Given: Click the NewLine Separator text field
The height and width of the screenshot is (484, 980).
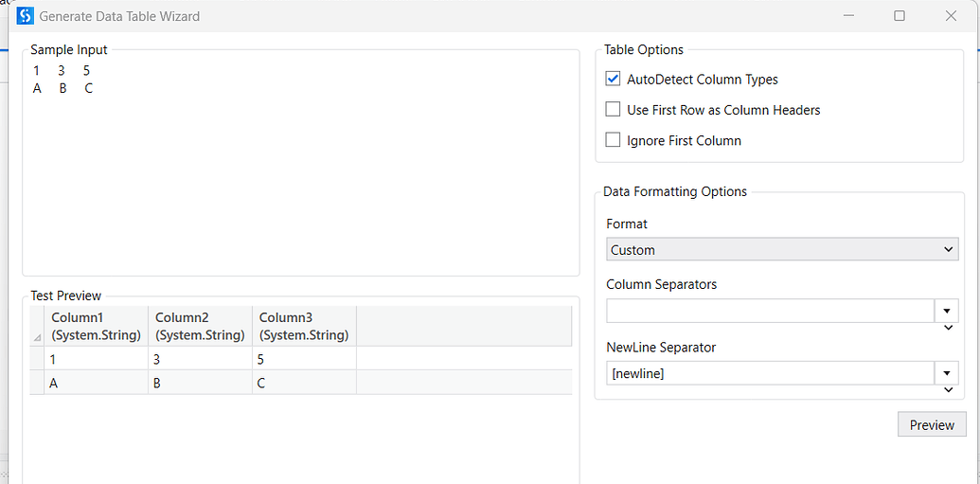Looking at the screenshot, I should click(770, 373).
